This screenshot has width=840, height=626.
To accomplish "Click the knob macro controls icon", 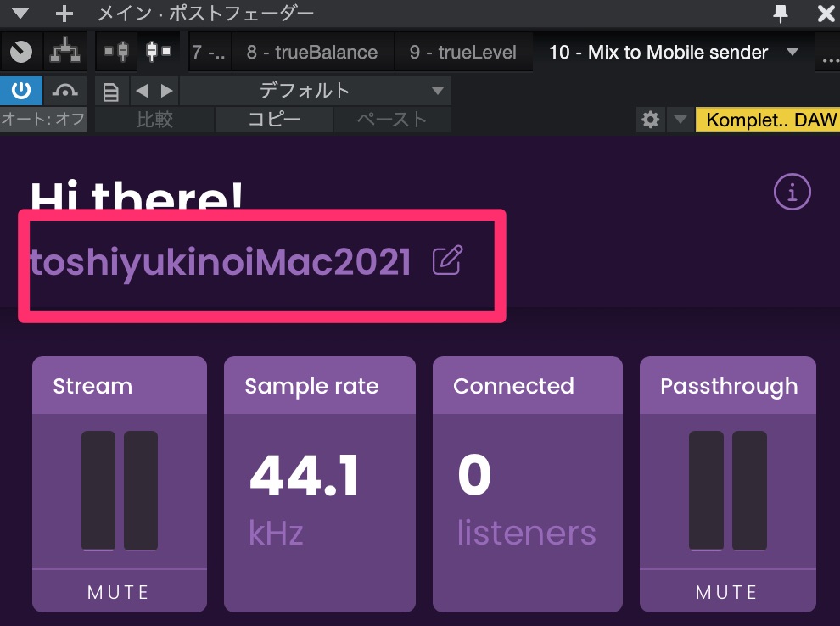I will (x=21, y=52).
